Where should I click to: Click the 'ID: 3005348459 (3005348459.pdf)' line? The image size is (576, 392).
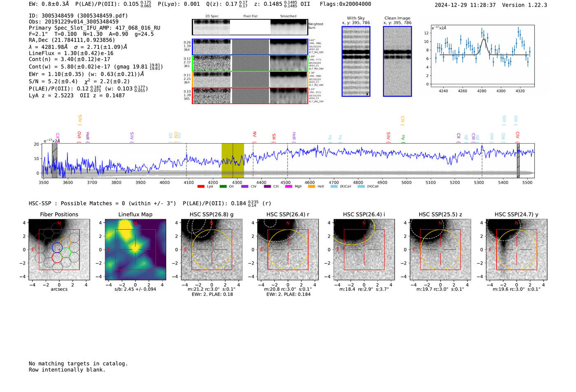click(78, 16)
